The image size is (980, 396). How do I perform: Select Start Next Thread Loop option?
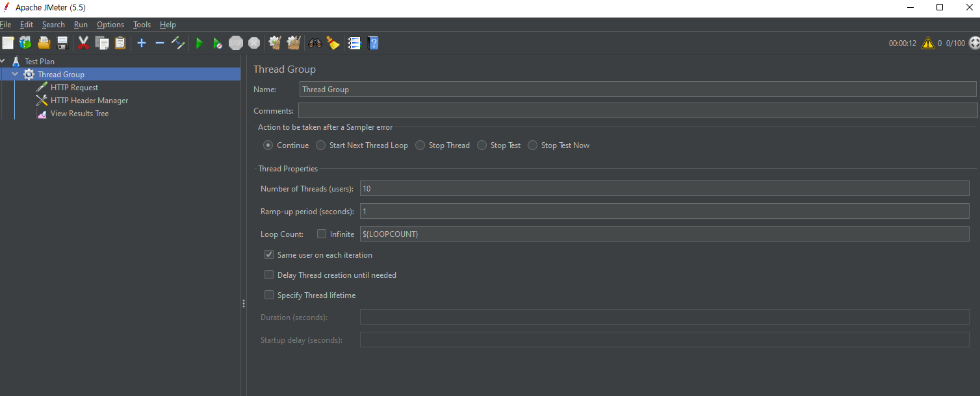320,145
